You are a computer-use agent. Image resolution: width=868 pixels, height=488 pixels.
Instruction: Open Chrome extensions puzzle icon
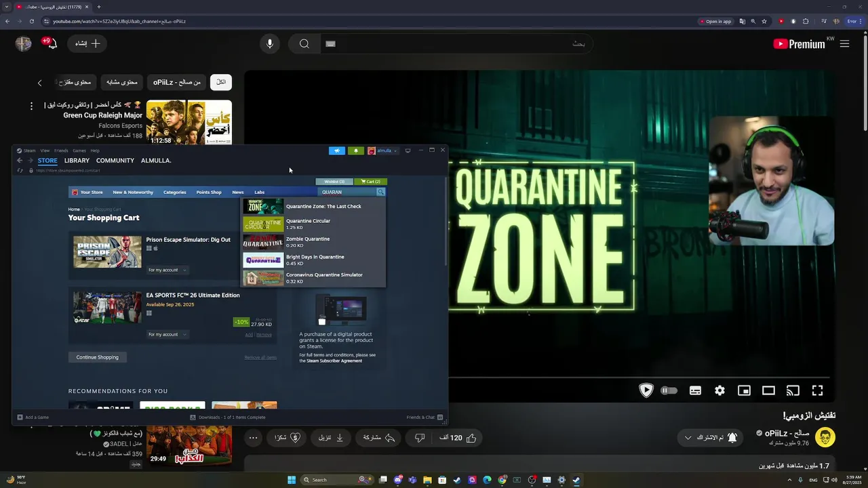(x=806, y=21)
